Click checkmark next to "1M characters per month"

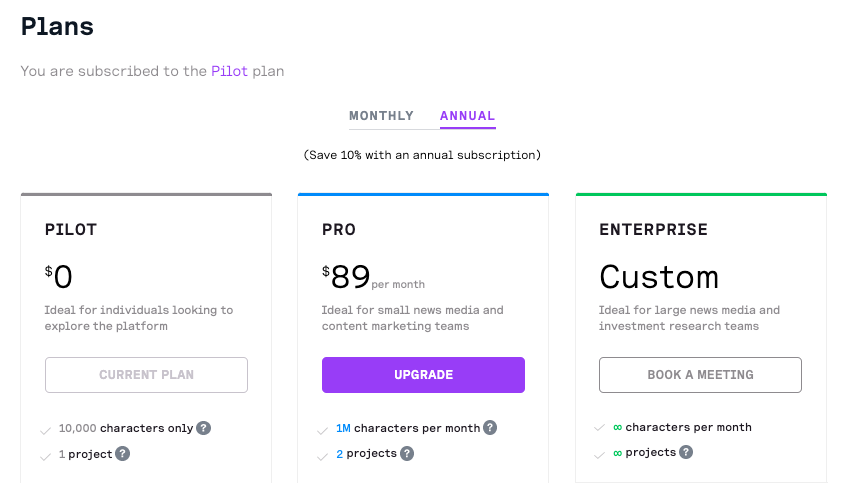click(322, 431)
